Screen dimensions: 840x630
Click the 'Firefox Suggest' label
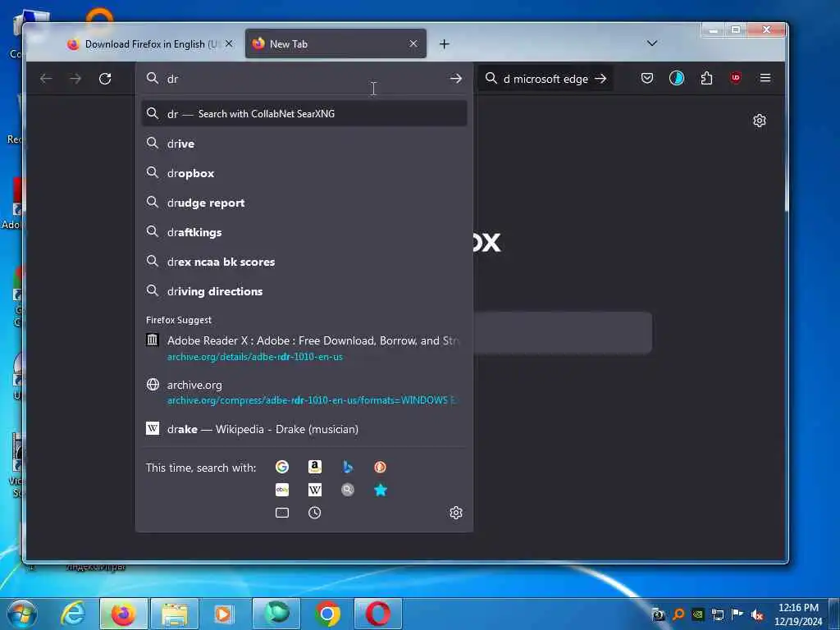tap(178, 320)
